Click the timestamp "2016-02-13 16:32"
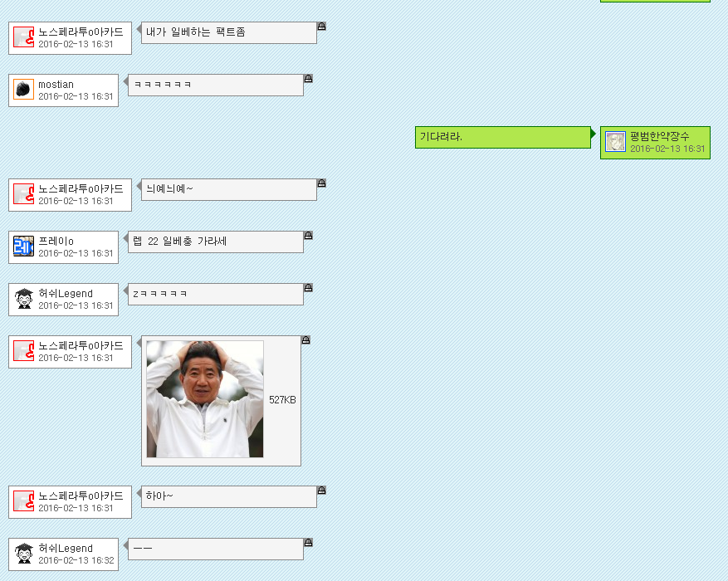 click(76, 560)
